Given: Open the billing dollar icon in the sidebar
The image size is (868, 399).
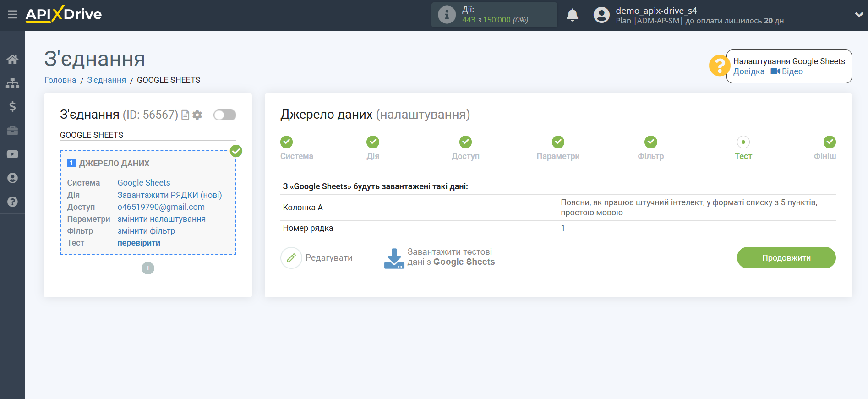Looking at the screenshot, I should [x=12, y=107].
